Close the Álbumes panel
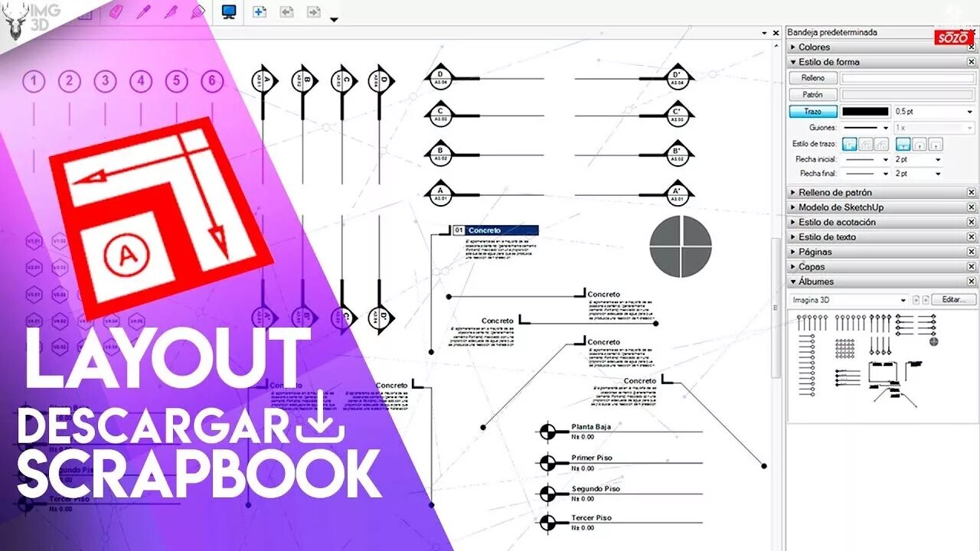Image resolution: width=980 pixels, height=551 pixels. tap(972, 282)
